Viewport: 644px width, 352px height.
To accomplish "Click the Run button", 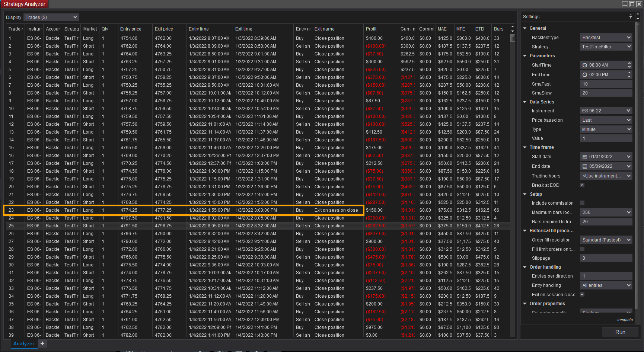I will 620,332.
